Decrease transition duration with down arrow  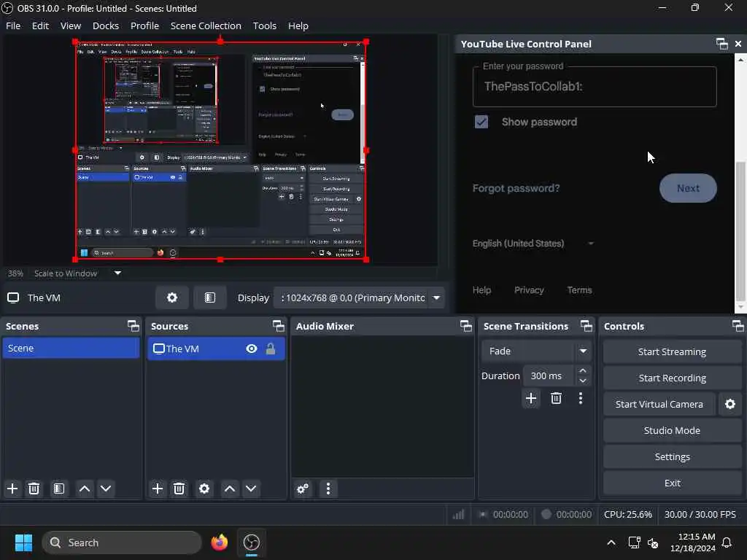(583, 381)
